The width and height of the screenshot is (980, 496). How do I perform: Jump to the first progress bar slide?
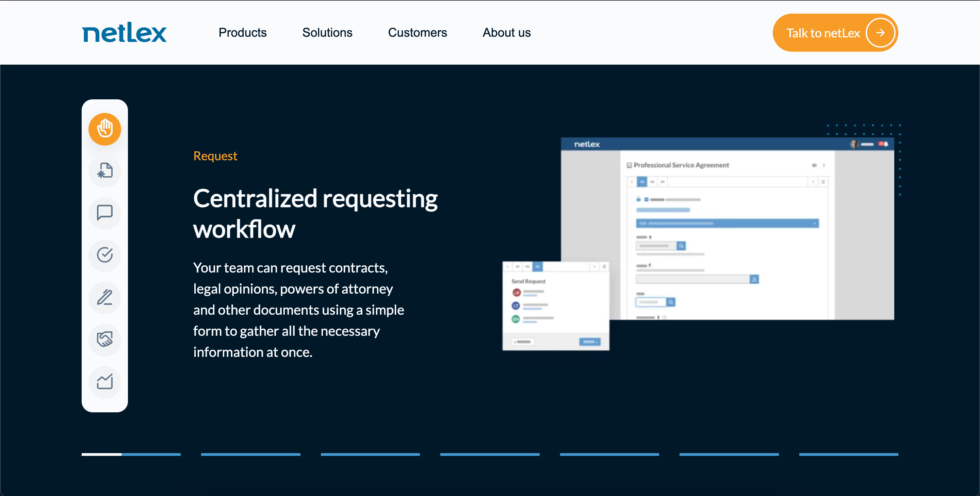(131, 454)
